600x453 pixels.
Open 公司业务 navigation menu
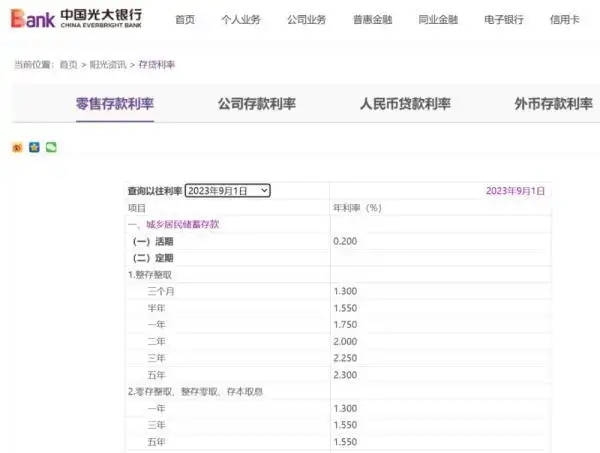coord(307,19)
